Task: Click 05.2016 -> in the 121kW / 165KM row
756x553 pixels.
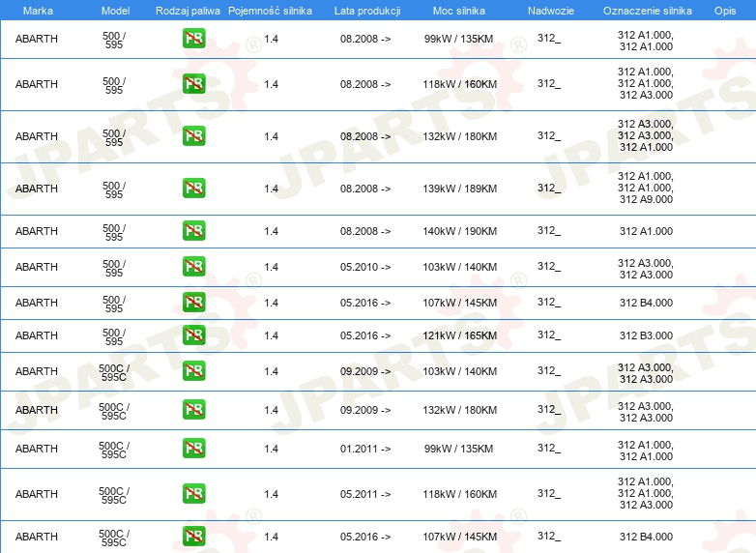Action: pyautogui.click(x=365, y=335)
